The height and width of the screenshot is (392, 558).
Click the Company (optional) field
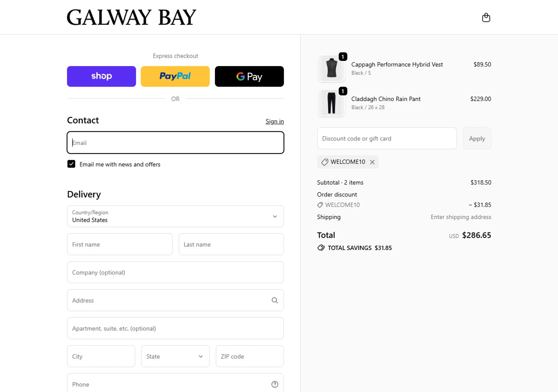coord(175,272)
